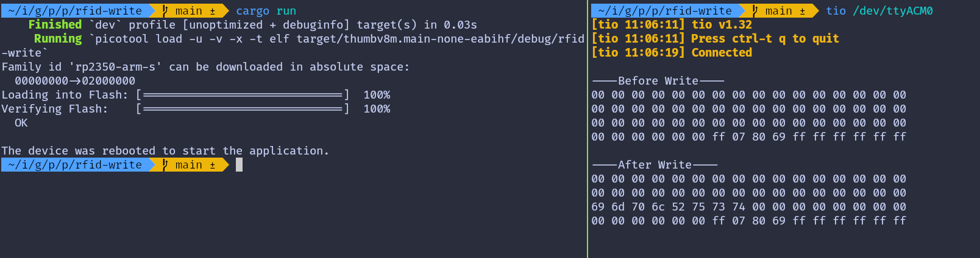Click the git branch icon in the right pane prompt
The width and height of the screenshot is (980, 258).
pos(756,11)
